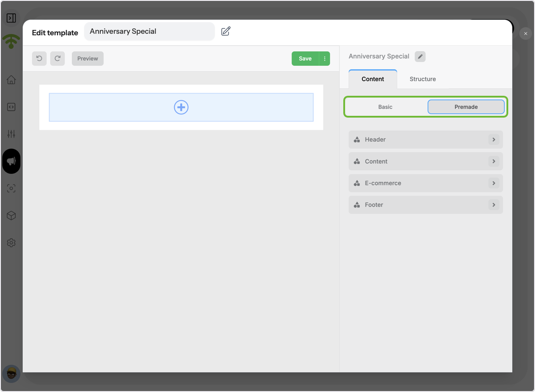Click pencil icon beside Anniversary Special panel title

point(420,57)
